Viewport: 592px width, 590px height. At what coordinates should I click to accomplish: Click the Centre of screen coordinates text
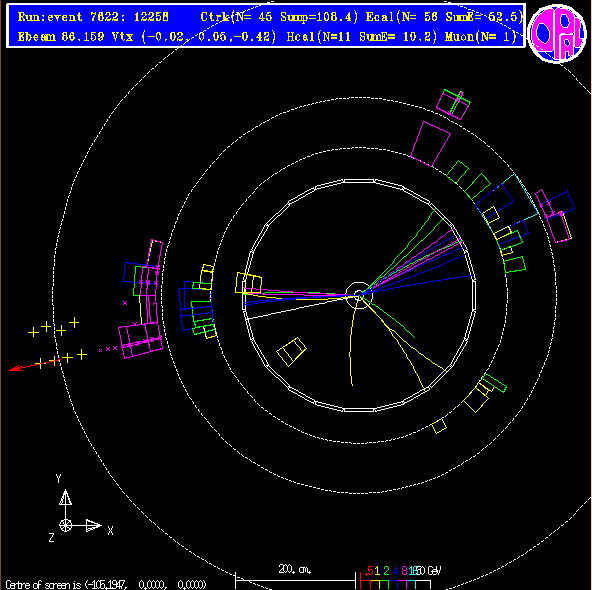pyautogui.click(x=106, y=584)
